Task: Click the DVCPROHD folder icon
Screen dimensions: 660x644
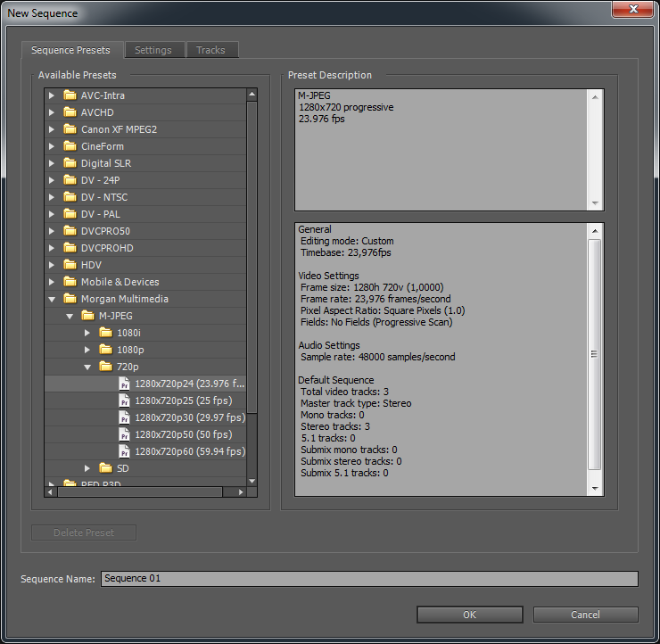Action: pyautogui.click(x=70, y=248)
